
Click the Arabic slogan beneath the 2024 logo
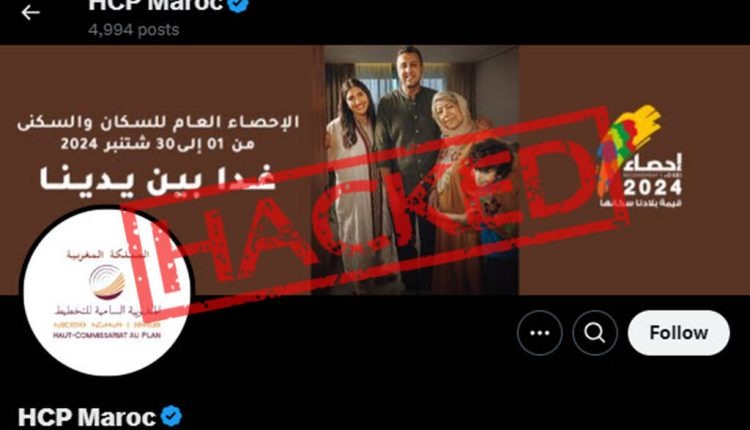coord(640,203)
